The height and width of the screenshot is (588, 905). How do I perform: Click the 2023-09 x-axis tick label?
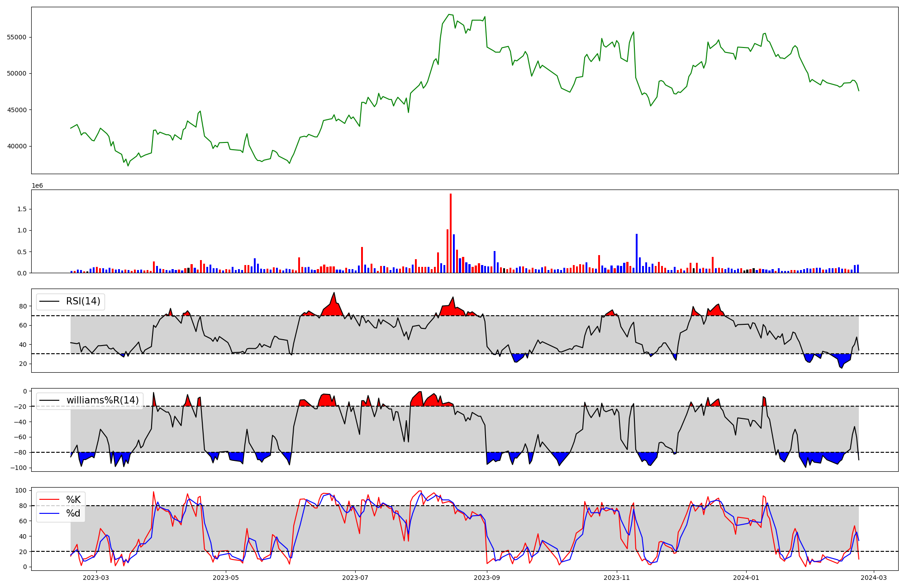487,578
